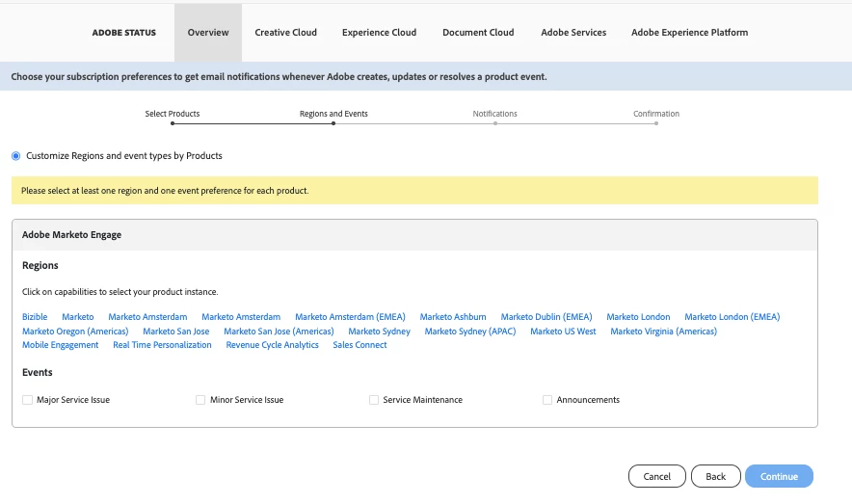Pick Marketo Sydney link without APAC
This screenshot has width=852, height=504.
tap(380, 332)
